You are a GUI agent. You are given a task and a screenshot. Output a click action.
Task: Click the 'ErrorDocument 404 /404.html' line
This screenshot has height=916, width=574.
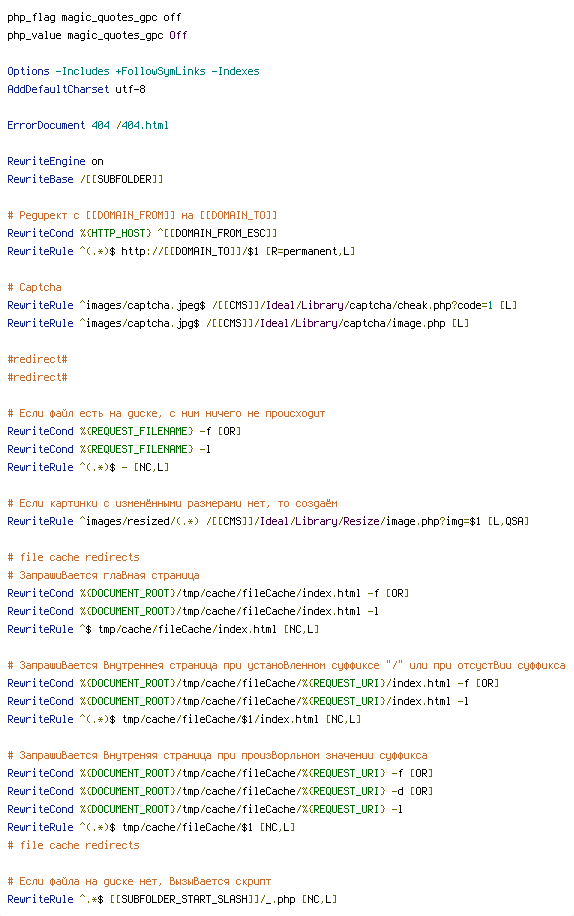88,126
